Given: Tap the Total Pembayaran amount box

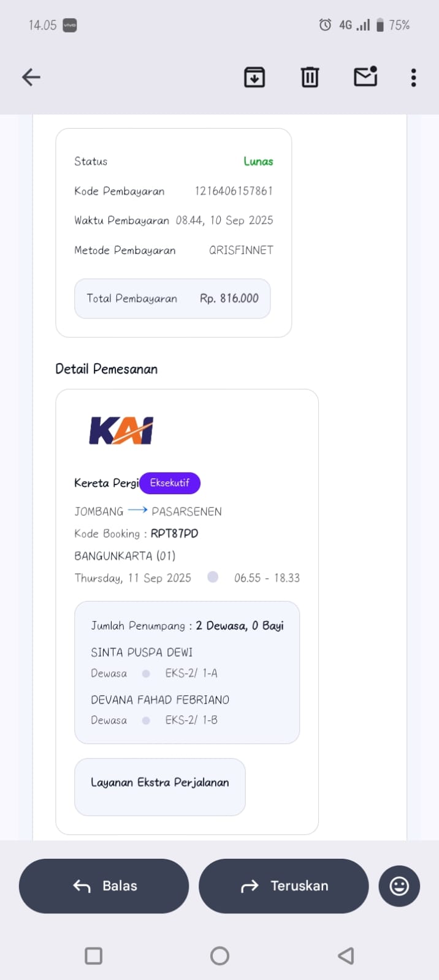Looking at the screenshot, I should point(172,298).
